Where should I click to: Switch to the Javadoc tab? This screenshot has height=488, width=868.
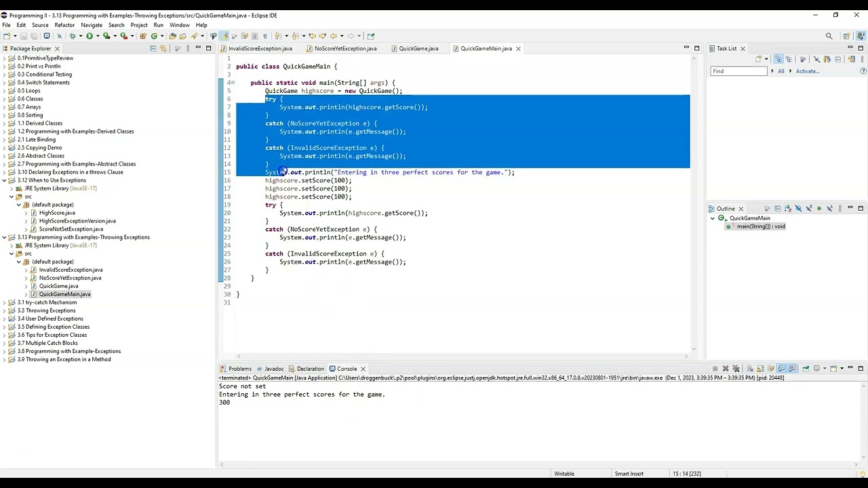270,369
